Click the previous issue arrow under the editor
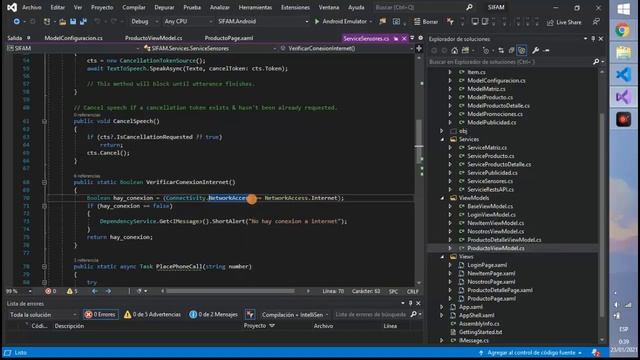 point(95,291)
